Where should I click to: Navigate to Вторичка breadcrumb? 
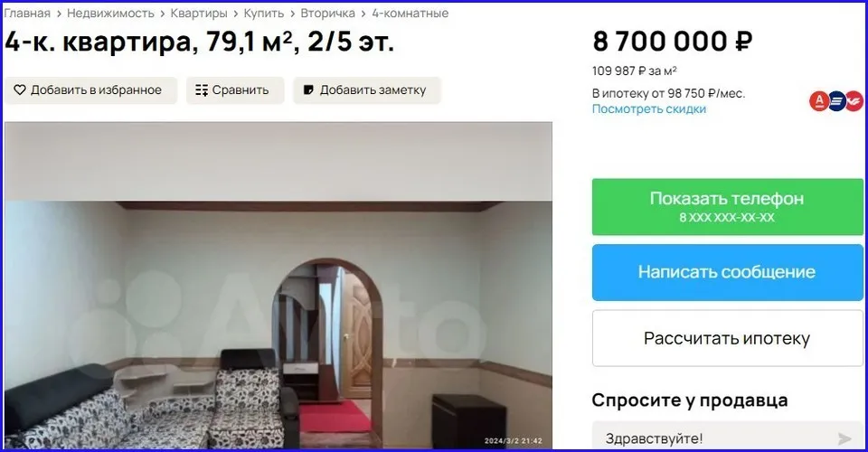pos(327,13)
